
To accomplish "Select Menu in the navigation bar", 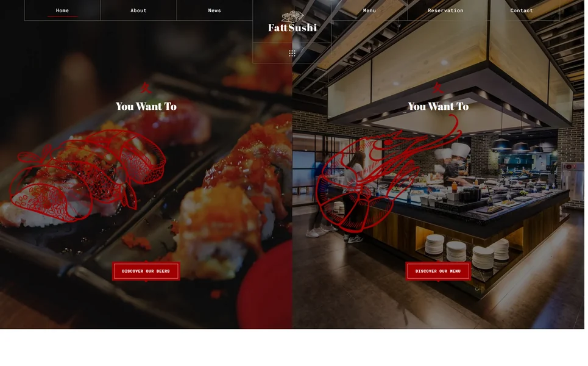I will pos(369,10).
